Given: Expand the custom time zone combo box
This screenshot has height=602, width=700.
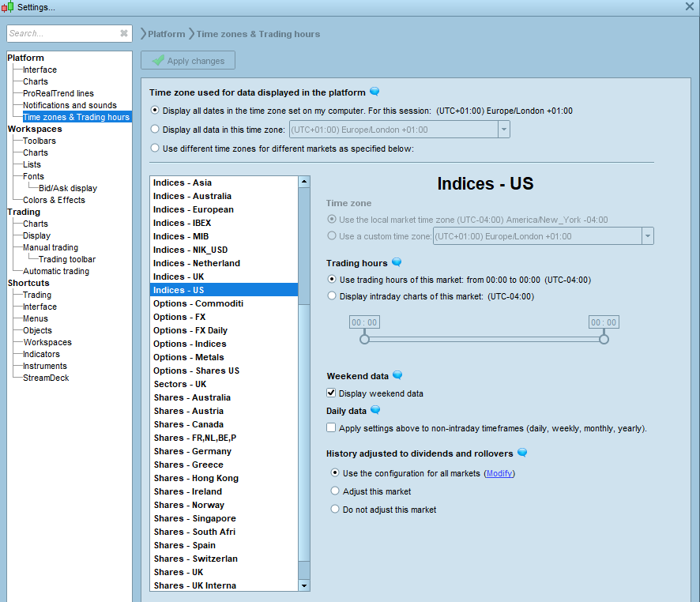Looking at the screenshot, I should 647,236.
